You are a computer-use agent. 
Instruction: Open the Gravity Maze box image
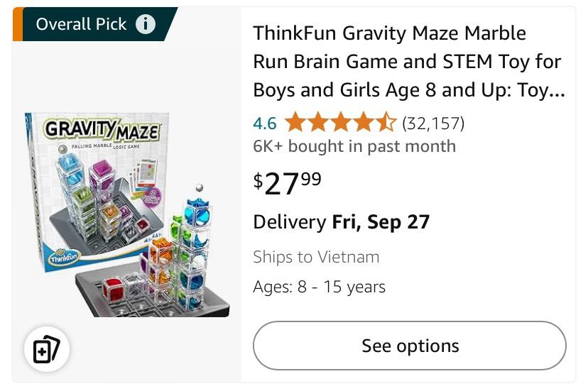(128, 213)
